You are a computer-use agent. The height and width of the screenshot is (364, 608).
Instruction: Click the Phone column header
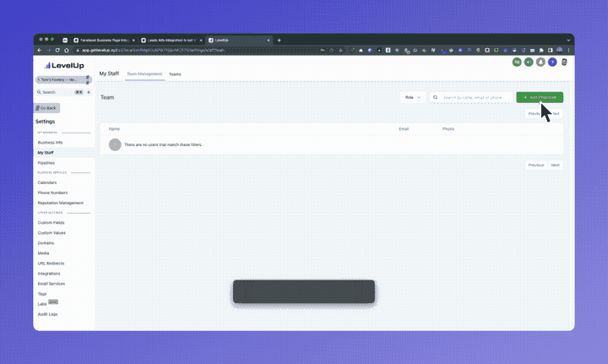point(448,128)
